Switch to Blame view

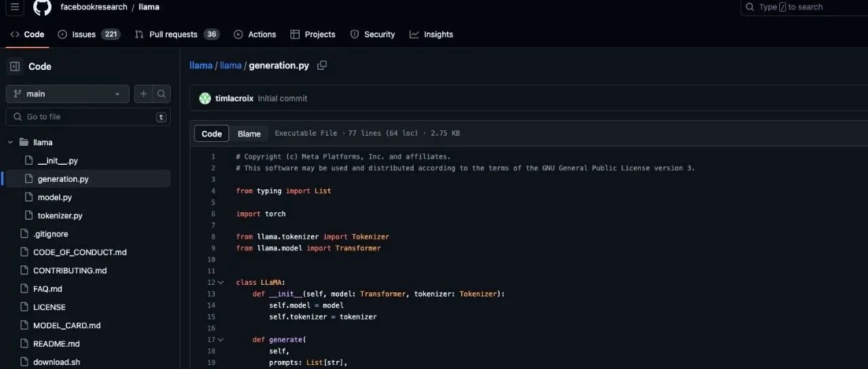(249, 134)
